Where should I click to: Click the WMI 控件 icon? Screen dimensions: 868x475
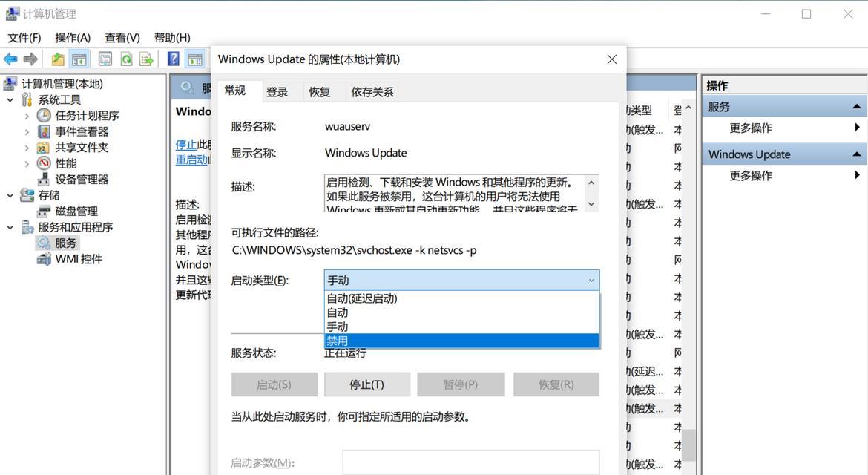click(x=44, y=258)
